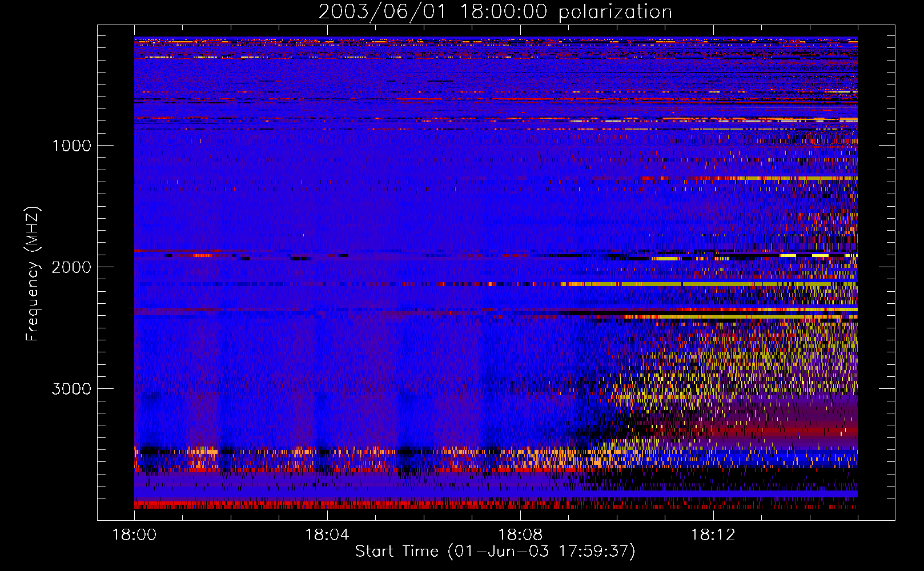Click the 'Frequency (MHZ)' axis title
The width and height of the screenshot is (924, 571).
tap(33, 274)
